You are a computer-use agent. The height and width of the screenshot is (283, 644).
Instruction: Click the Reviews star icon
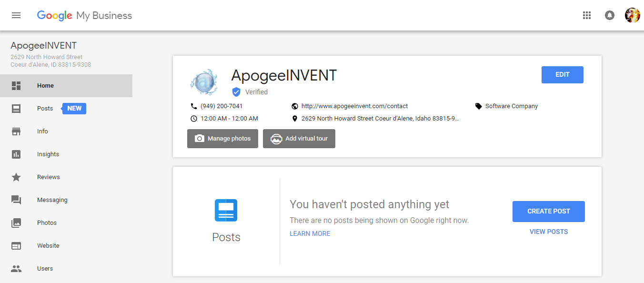tap(16, 177)
